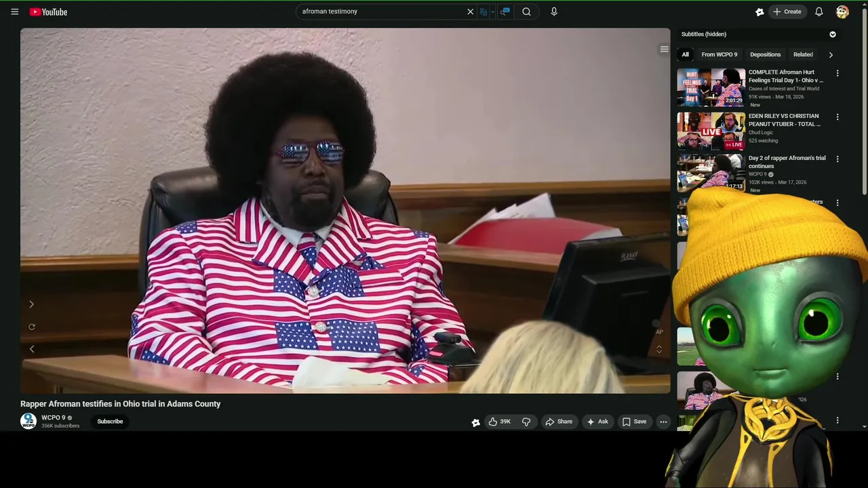
Task: Click the Afroman video player
Action: [345, 210]
